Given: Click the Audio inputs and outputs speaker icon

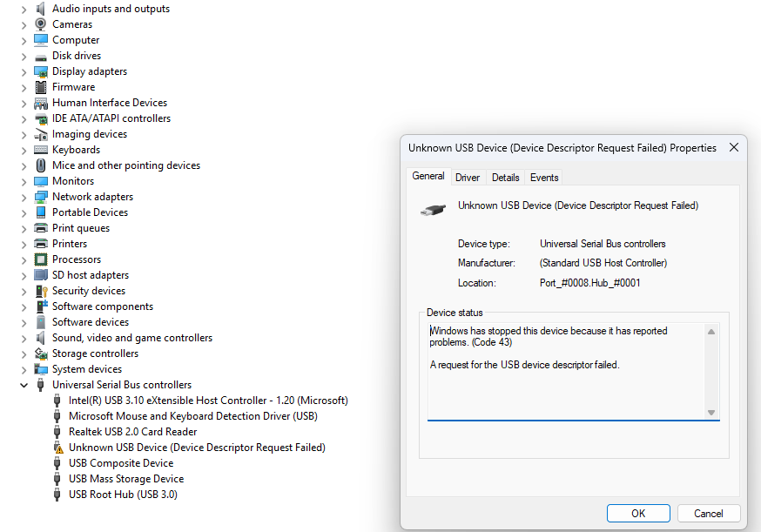Looking at the screenshot, I should pos(41,9).
